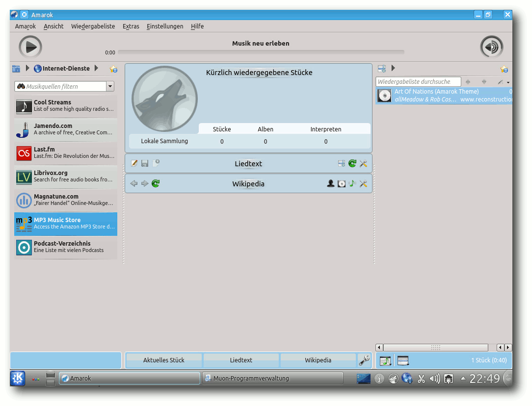Screen dimensions: 532x406
Task: Click the playlist scrollbar's far-right arrow
Action: (x=508, y=347)
